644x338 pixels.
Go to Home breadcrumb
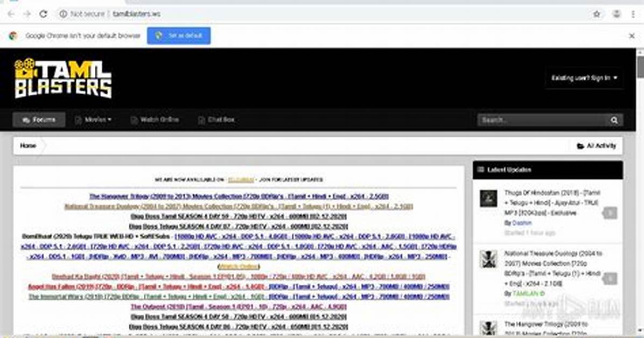pos(28,145)
